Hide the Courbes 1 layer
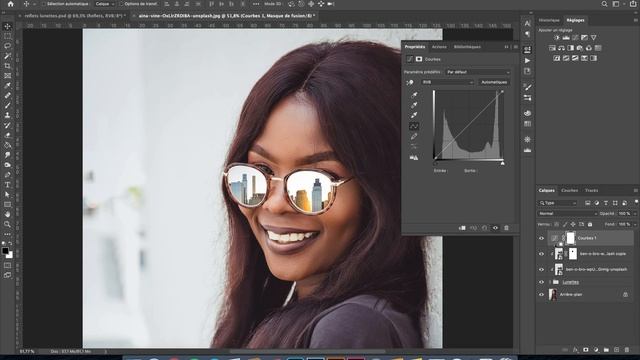 pyautogui.click(x=542, y=238)
